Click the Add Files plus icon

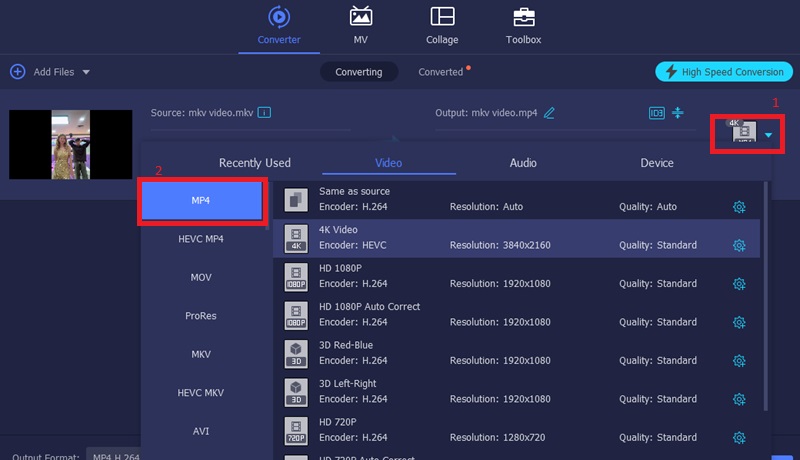(x=18, y=72)
